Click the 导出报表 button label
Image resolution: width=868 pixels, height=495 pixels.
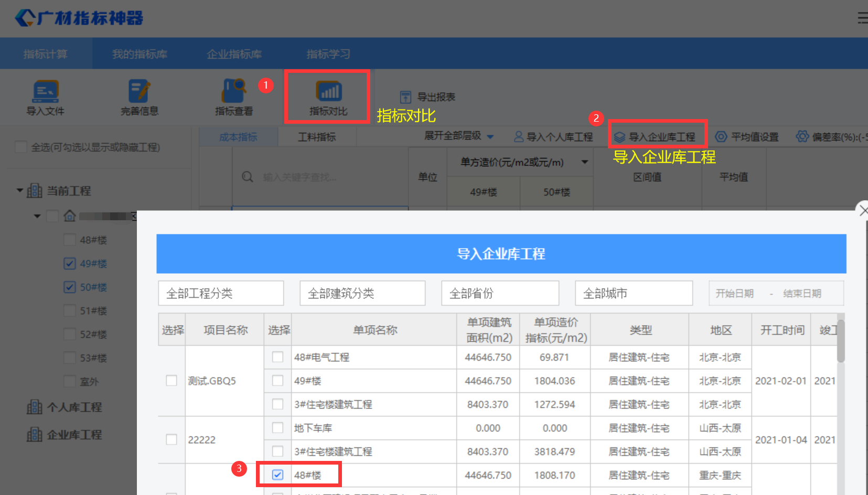pos(436,97)
